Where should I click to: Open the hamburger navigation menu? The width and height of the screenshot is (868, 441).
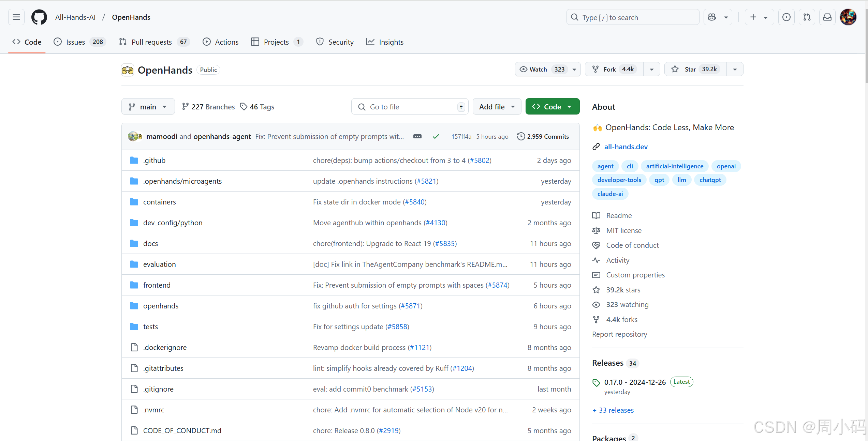point(16,17)
